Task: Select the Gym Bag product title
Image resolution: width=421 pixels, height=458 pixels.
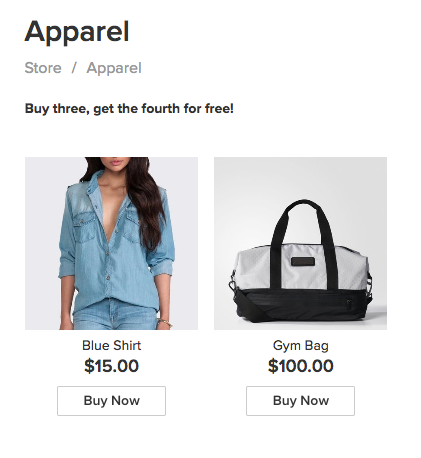Action: 301,346
